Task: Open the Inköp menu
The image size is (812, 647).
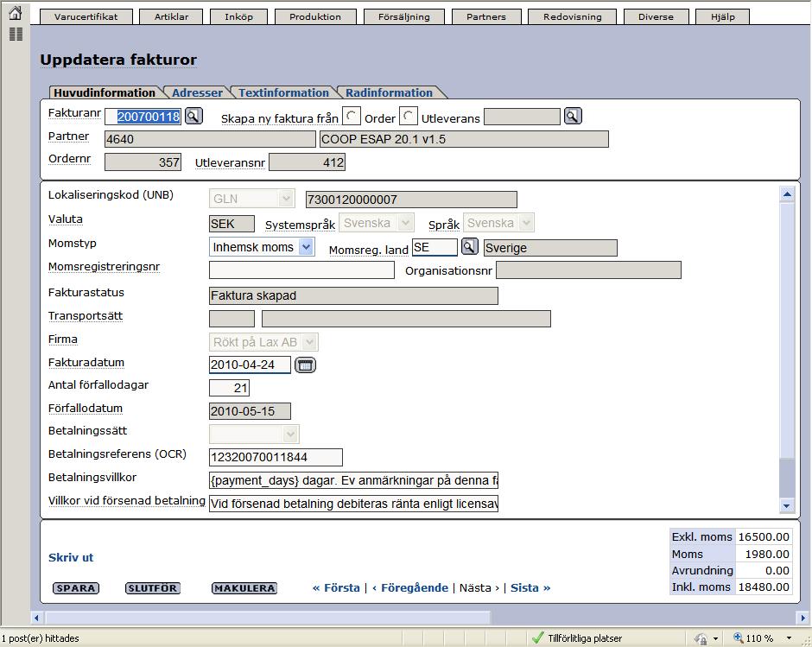Action: click(x=238, y=16)
